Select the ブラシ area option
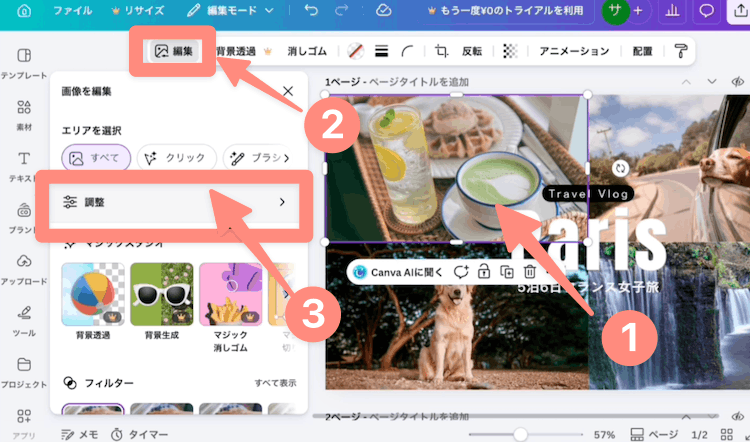Screen dimensions: 750x442 pyautogui.click(x=256, y=158)
